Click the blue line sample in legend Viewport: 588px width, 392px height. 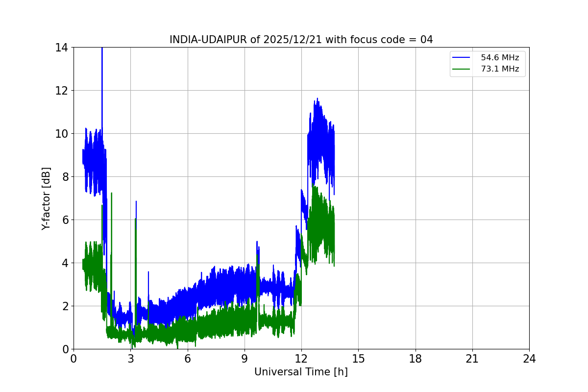[462, 58]
